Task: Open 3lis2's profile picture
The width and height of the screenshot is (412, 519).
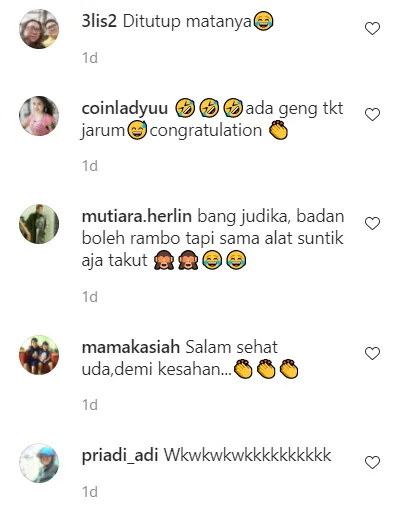Action: coord(39,29)
